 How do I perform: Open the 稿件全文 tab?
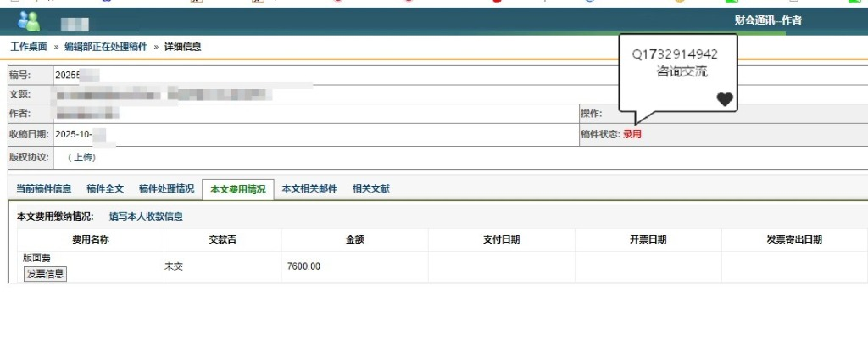click(x=105, y=188)
